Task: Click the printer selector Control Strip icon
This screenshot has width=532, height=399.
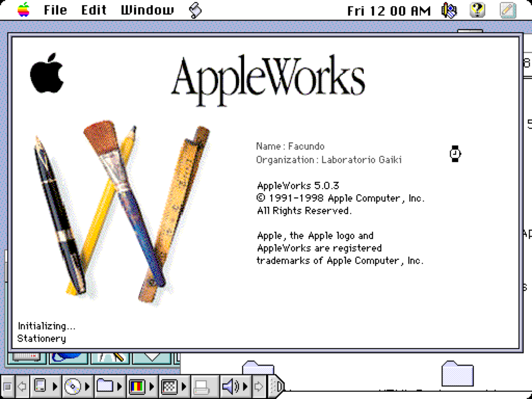Action: [x=202, y=387]
